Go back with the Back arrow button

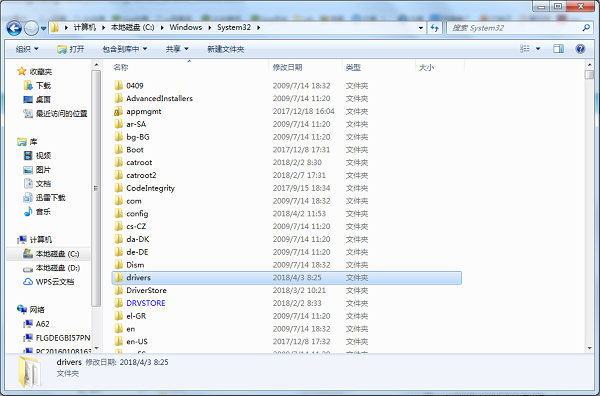(x=14, y=28)
